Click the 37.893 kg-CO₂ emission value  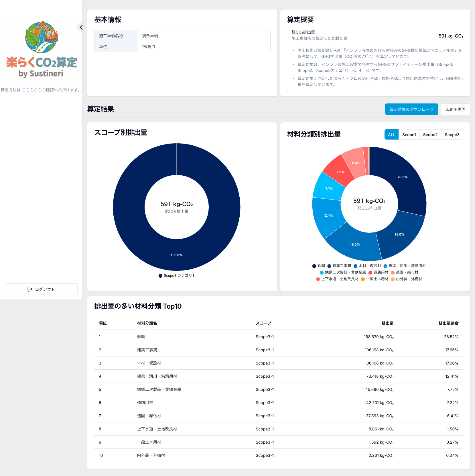(380, 416)
